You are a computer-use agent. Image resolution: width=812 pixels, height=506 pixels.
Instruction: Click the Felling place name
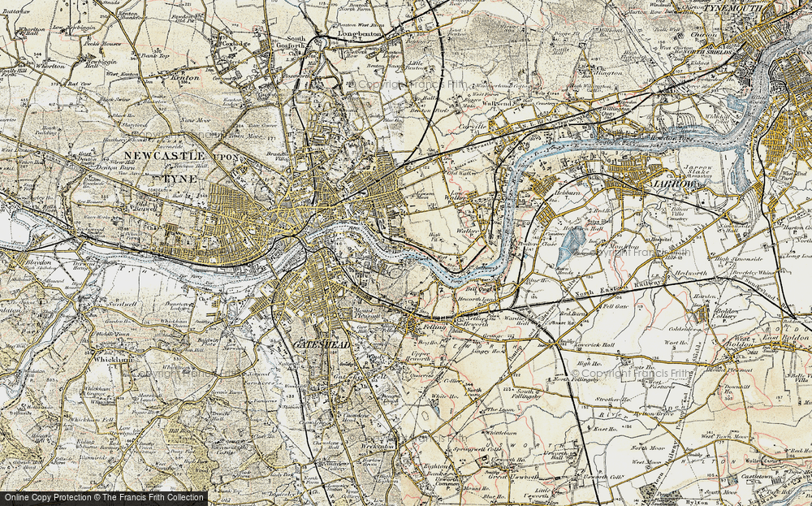click(x=434, y=327)
